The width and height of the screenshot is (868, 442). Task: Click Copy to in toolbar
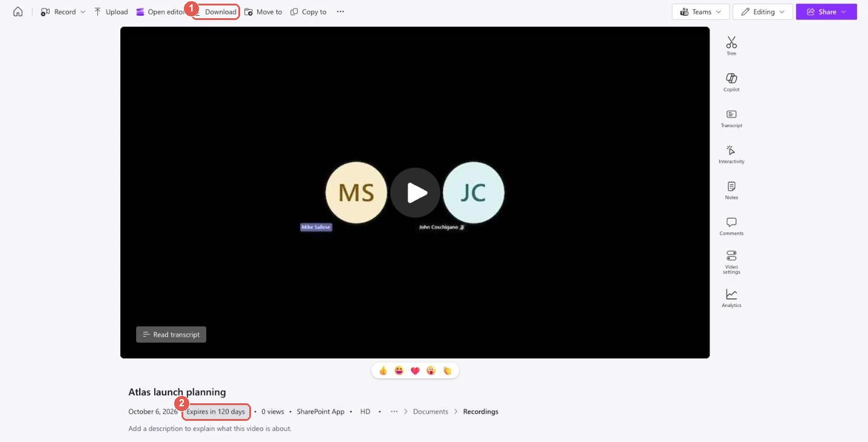tap(308, 12)
